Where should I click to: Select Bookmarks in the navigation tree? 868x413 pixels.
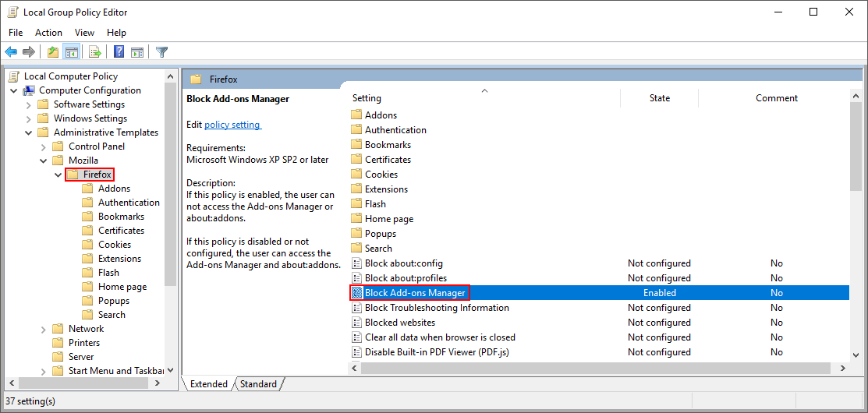[x=121, y=217]
